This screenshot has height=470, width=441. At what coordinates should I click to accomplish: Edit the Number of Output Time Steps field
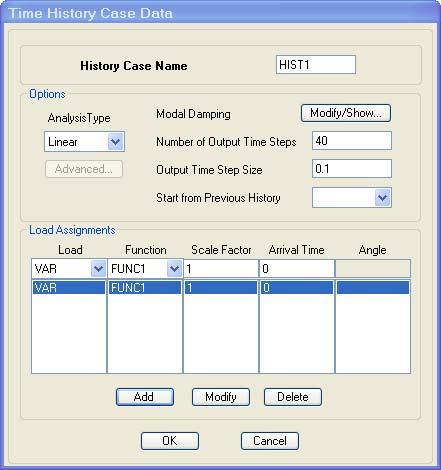pos(352,140)
